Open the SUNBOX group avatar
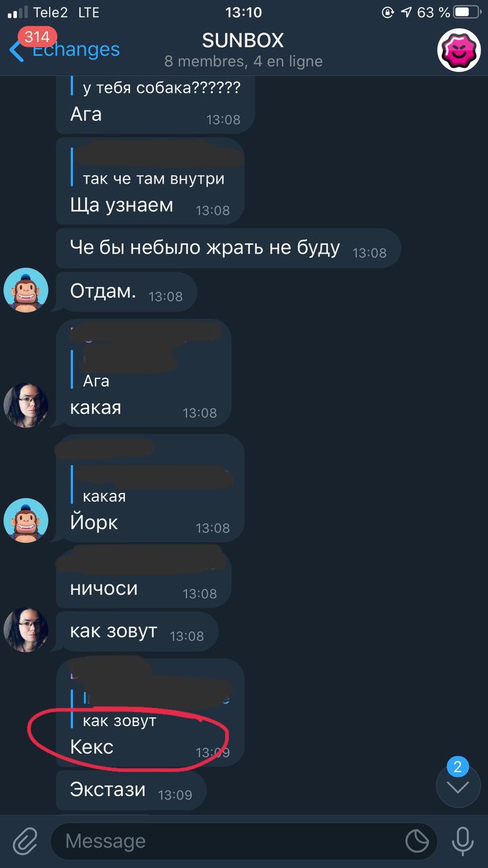488x868 pixels. [x=458, y=51]
